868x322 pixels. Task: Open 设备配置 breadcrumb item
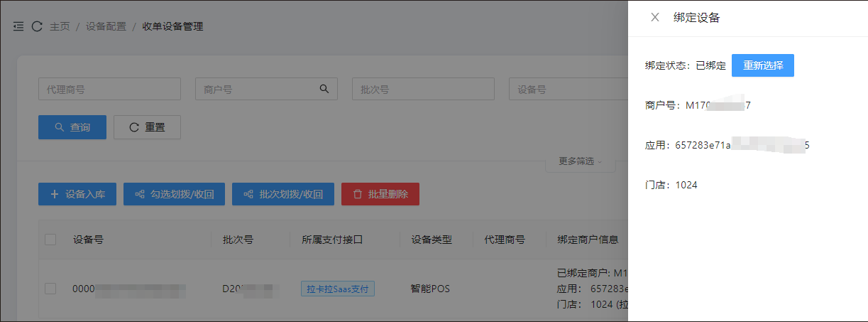tap(106, 26)
